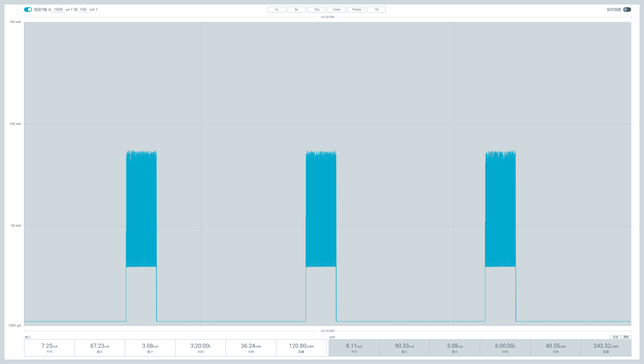Image resolution: width=644 pixels, height=364 pixels.
Task: Click the clear selection (清除) button
Action: [626, 337]
